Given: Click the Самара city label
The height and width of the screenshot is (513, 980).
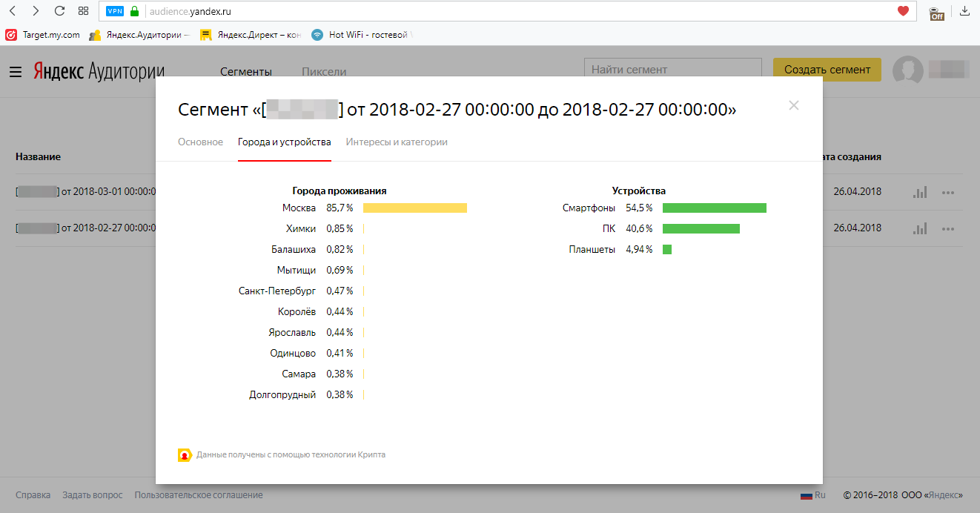Looking at the screenshot, I should point(299,374).
